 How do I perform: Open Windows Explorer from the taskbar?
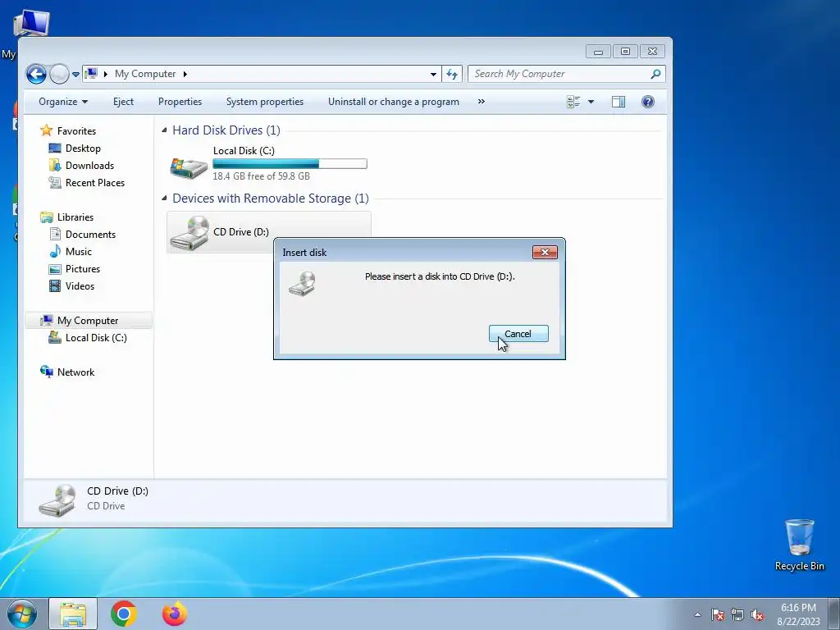(x=73, y=614)
